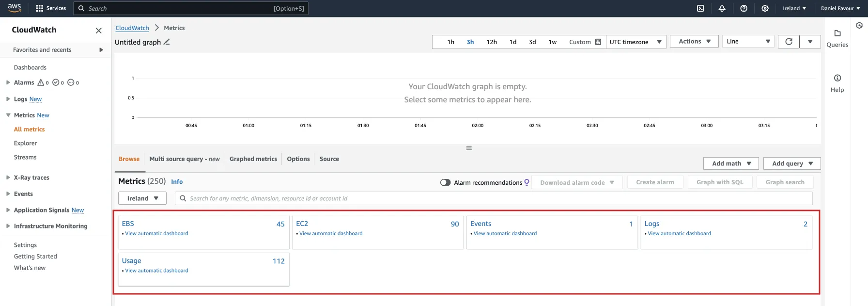Open the Usage metrics namespace

pyautogui.click(x=132, y=261)
